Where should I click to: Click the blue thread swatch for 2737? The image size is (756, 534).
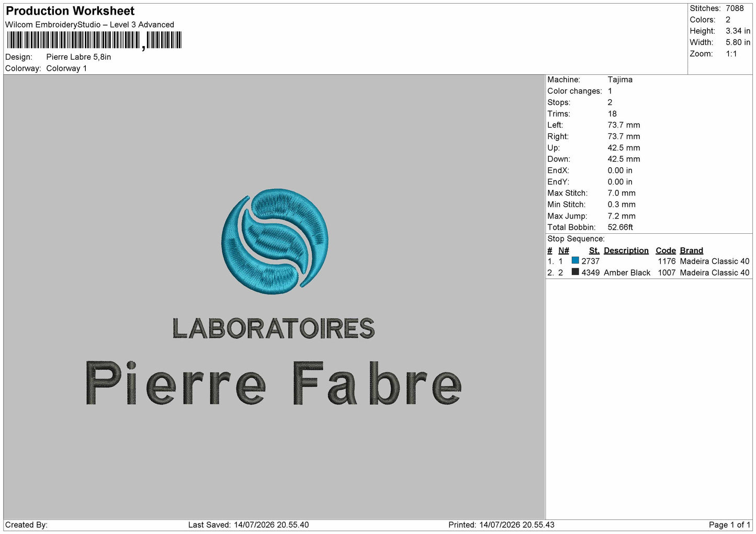[x=576, y=260]
